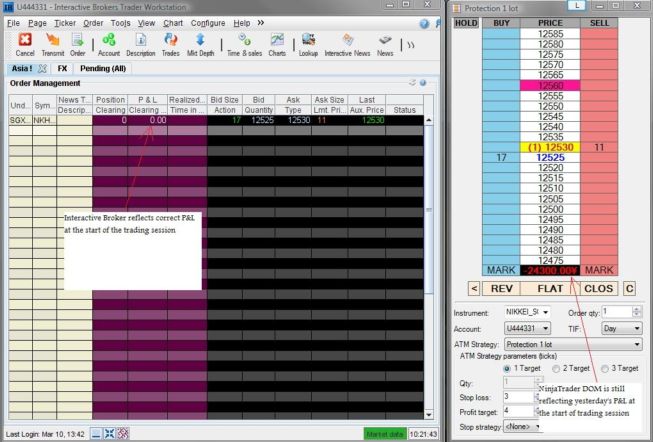This screenshot has height=442, width=653.
Task: Open Interactive News toolbar icon
Action: click(347, 45)
